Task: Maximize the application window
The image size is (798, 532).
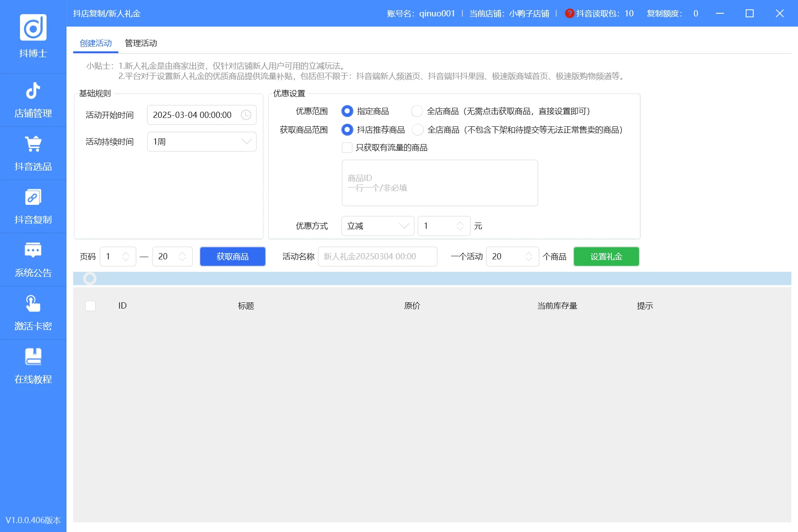Action: click(750, 13)
